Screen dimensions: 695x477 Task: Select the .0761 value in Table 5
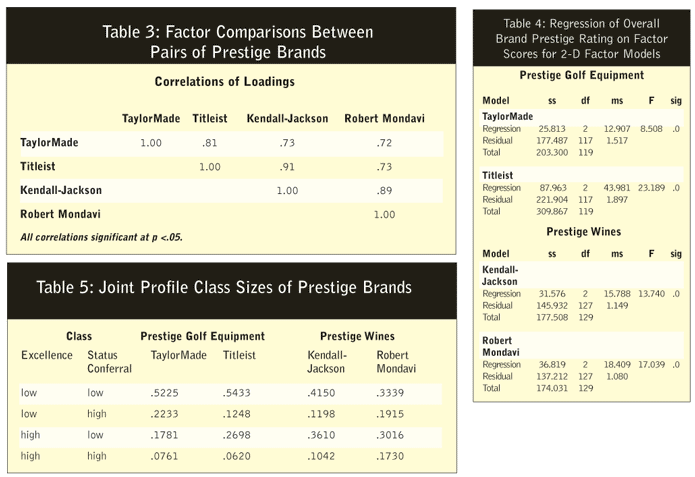click(165, 454)
